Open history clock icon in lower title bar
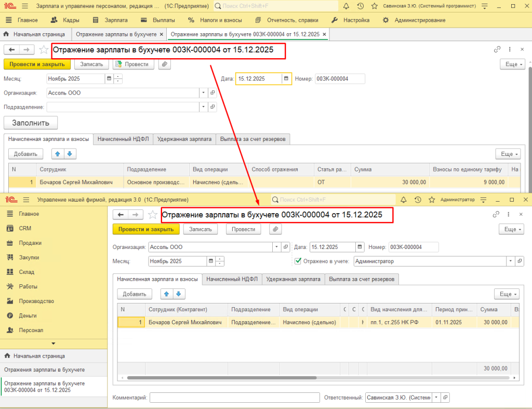Screen dimensions: 532x409 (417, 200)
